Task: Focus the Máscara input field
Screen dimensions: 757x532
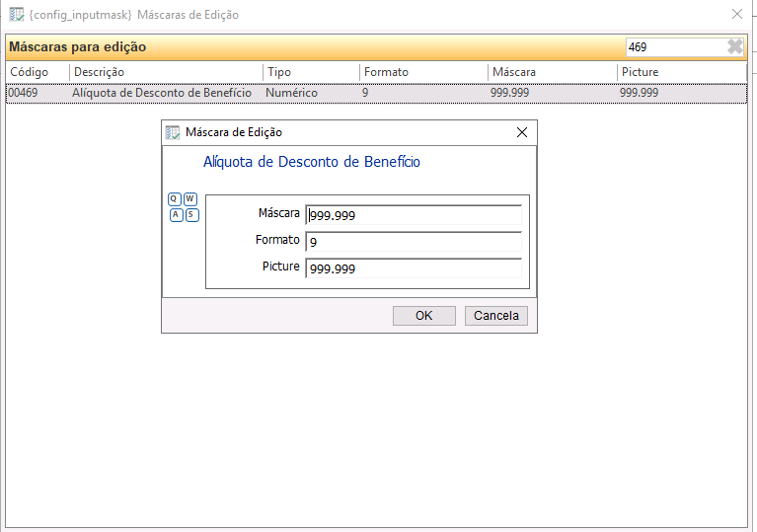Action: pyautogui.click(x=414, y=215)
